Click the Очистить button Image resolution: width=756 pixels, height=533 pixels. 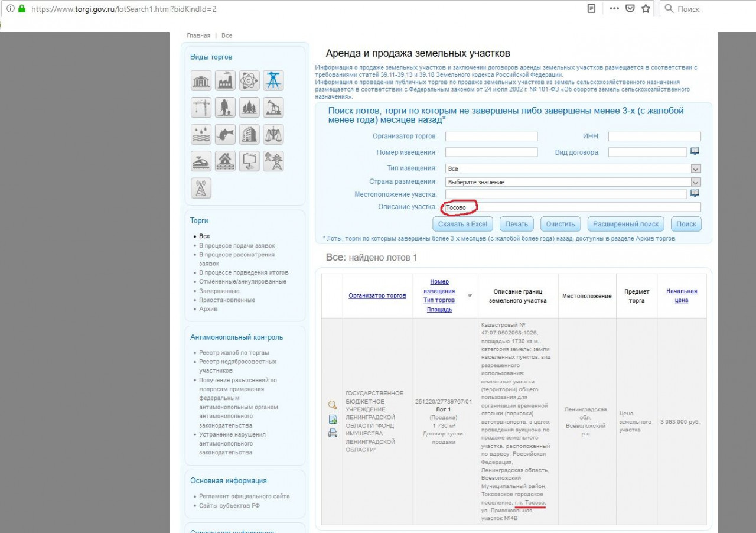[561, 224]
